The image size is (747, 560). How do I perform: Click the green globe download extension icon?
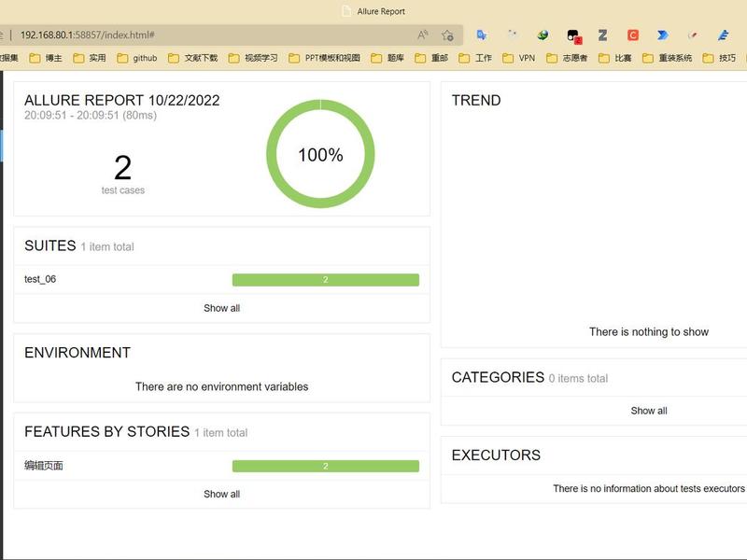(x=543, y=35)
